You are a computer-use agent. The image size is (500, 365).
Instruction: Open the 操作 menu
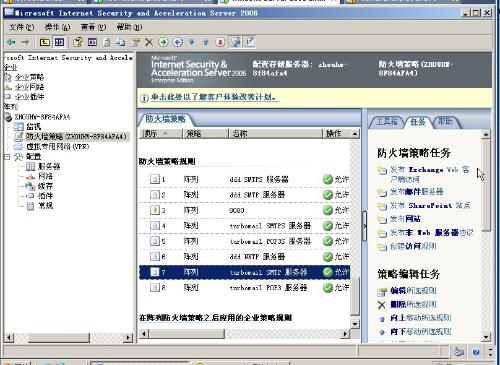point(57,27)
